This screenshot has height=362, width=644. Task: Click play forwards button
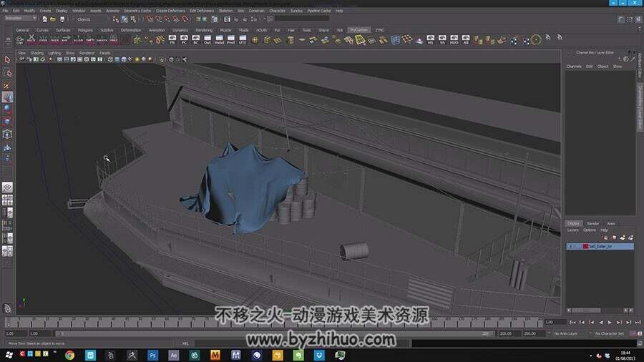pos(610,323)
